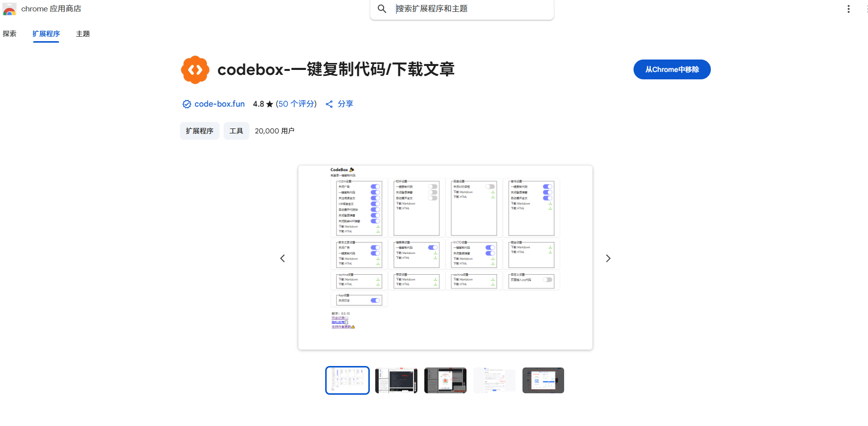Viewport: 868px width, 426px height.
Task: Click the large CodeBox settings screenshot preview
Action: click(x=445, y=258)
